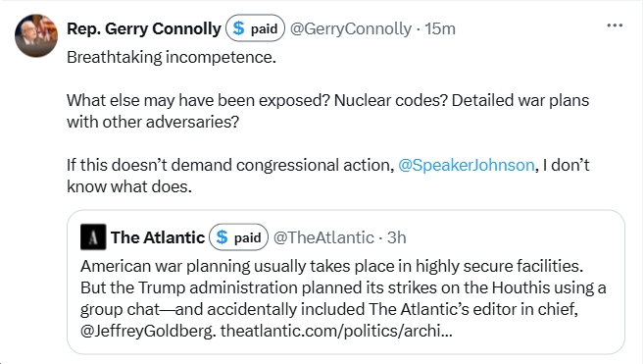Viewport: 644px width, 364px height.
Task: Open The Atlantic's black 'A' logo
Action: 93,236
